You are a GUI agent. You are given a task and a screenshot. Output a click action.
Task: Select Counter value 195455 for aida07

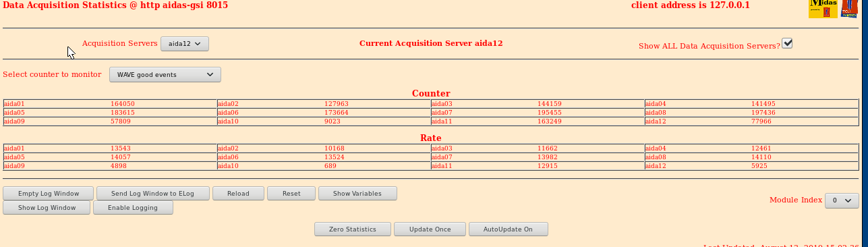(x=550, y=113)
